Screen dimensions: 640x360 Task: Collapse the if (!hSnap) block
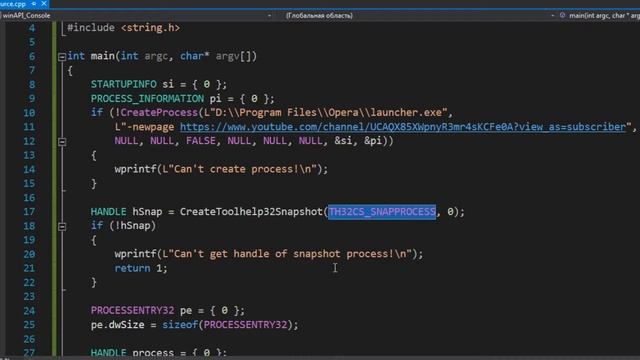pyautogui.click(x=62, y=226)
